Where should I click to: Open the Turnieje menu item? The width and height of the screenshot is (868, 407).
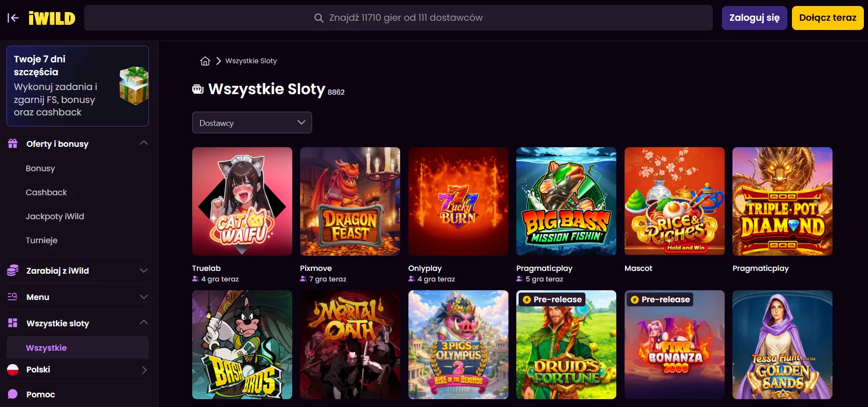41,240
